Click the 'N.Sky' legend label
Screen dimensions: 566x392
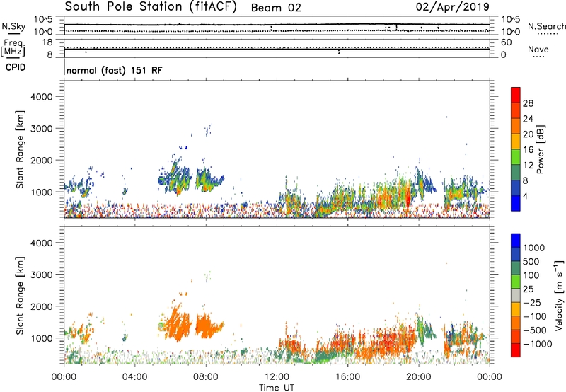coord(13,26)
